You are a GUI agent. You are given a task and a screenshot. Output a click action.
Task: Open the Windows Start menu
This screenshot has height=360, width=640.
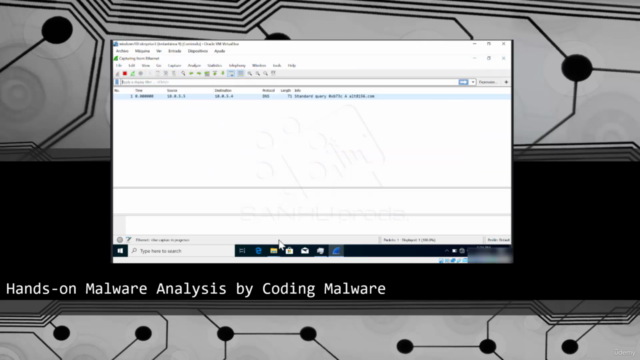(120, 251)
